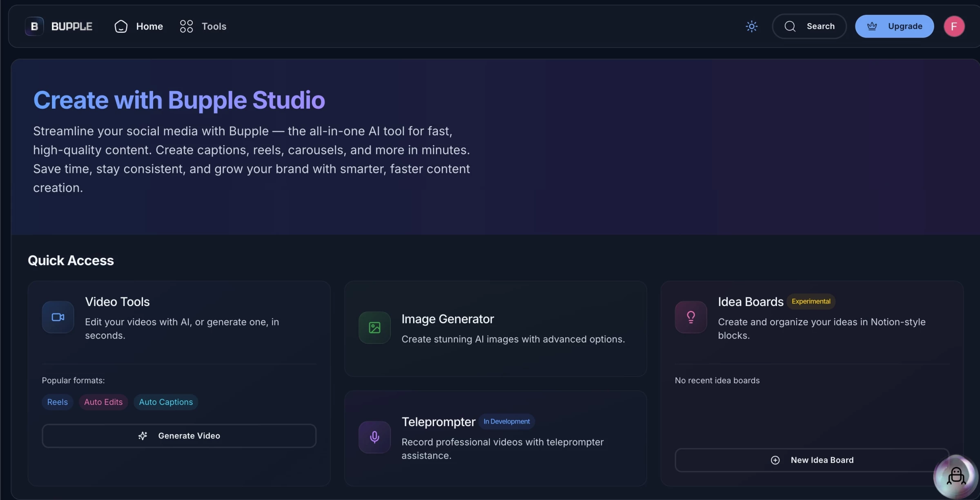Click Create stunning AI images description
The height and width of the screenshot is (500, 980).
pos(513,339)
